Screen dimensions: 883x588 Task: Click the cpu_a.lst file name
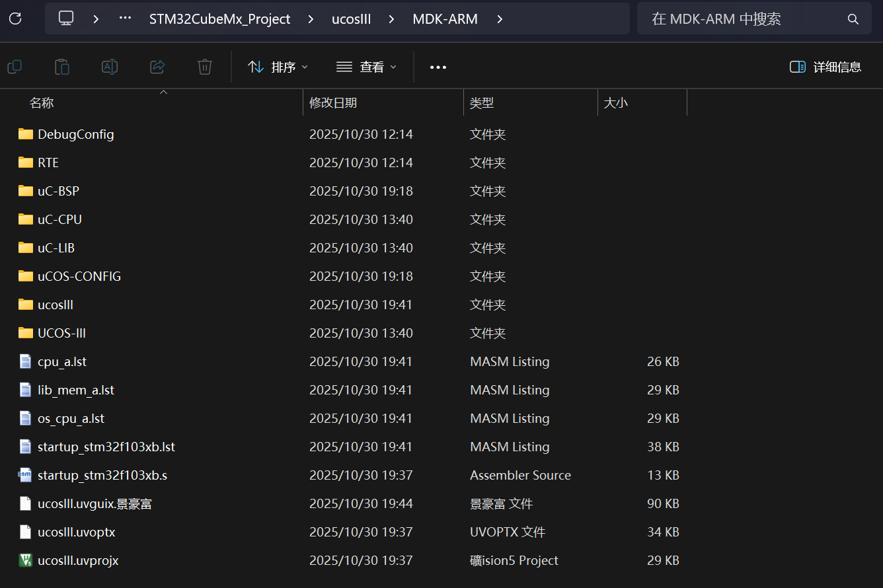(62, 361)
